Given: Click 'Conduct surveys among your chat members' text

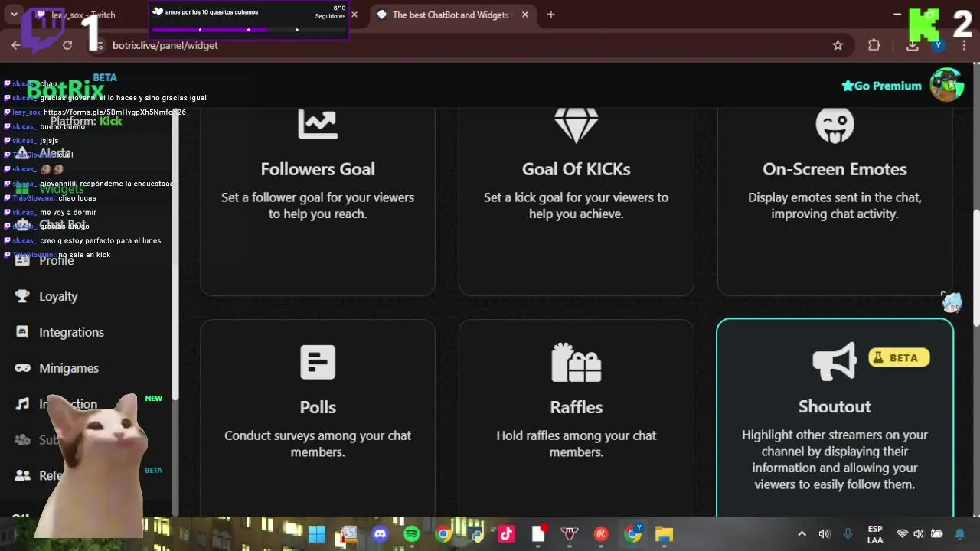Looking at the screenshot, I should point(318,444).
